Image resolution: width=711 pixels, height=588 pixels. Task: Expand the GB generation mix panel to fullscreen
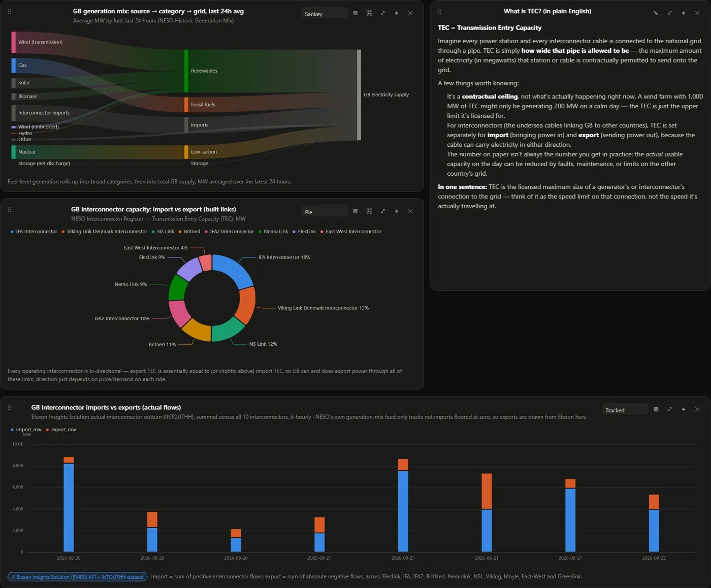(x=383, y=13)
